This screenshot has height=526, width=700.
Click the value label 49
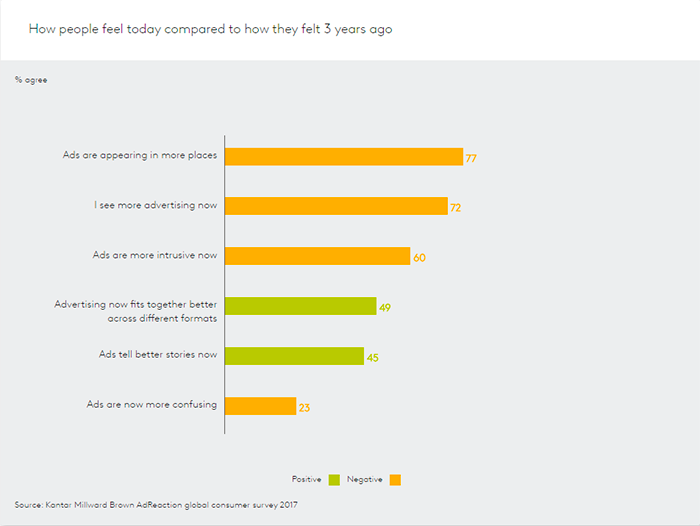pyautogui.click(x=385, y=308)
